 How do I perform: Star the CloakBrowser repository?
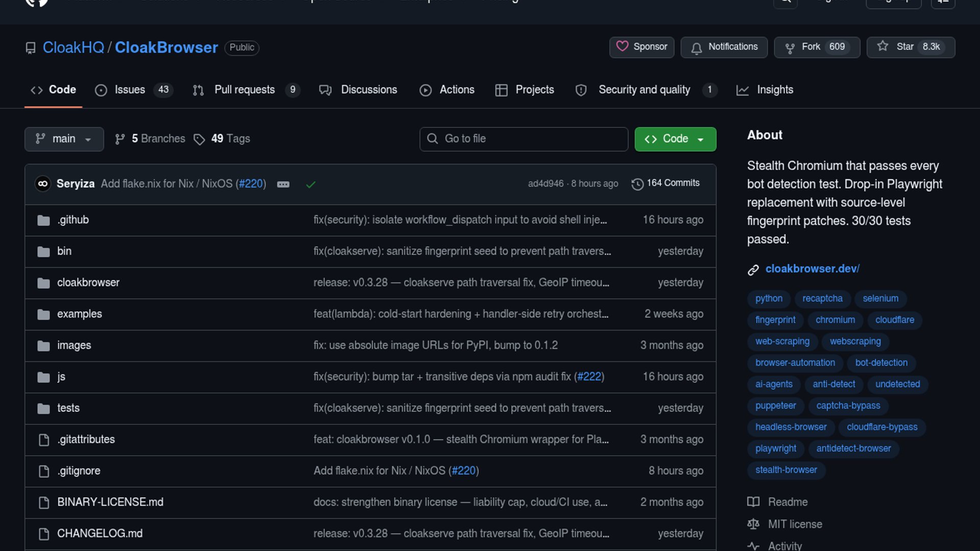[911, 47]
